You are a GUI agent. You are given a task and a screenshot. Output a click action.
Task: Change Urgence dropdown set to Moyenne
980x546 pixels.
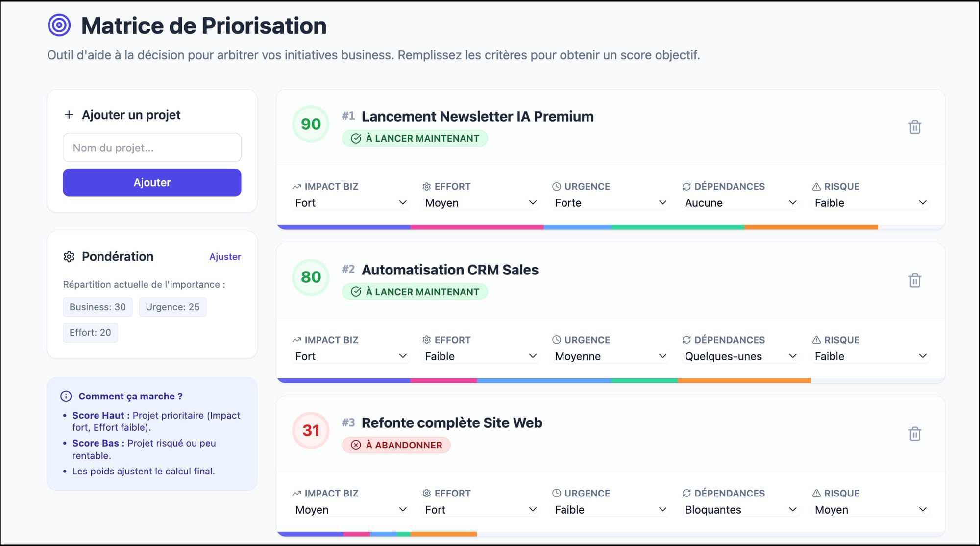(x=611, y=356)
